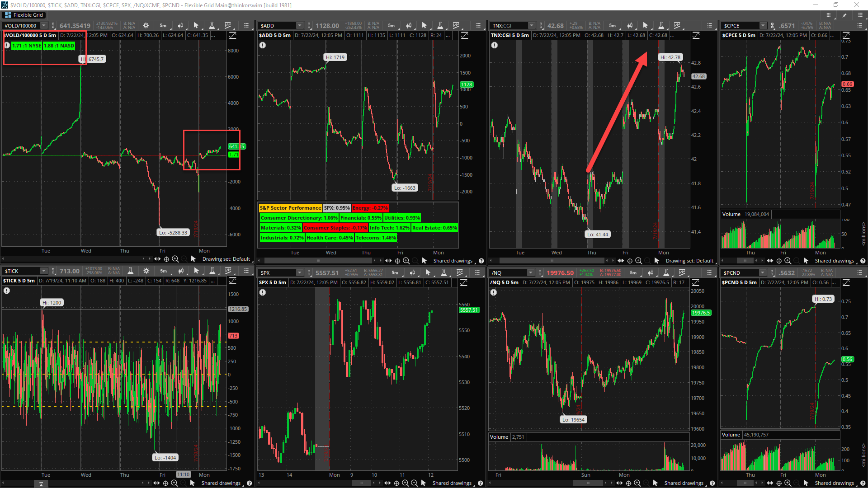Click horizontal scrollbar thumb below $ADD chart
Screen dimensions: 868x488
coord(318,261)
